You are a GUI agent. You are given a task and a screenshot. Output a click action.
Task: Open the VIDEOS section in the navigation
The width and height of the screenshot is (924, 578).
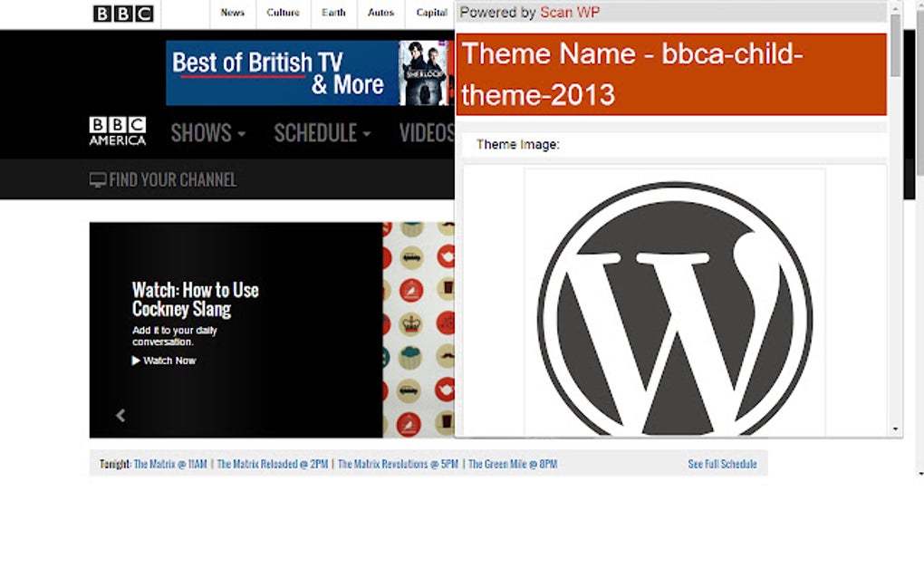(x=427, y=133)
